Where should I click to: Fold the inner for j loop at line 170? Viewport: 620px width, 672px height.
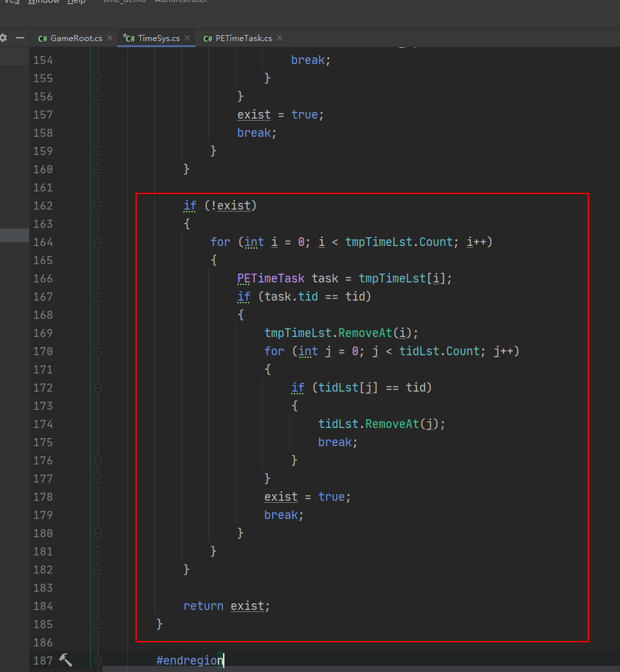98,351
